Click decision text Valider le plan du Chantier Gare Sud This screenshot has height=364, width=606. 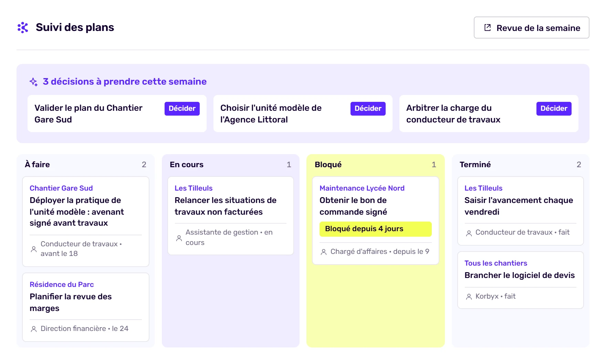coord(88,114)
